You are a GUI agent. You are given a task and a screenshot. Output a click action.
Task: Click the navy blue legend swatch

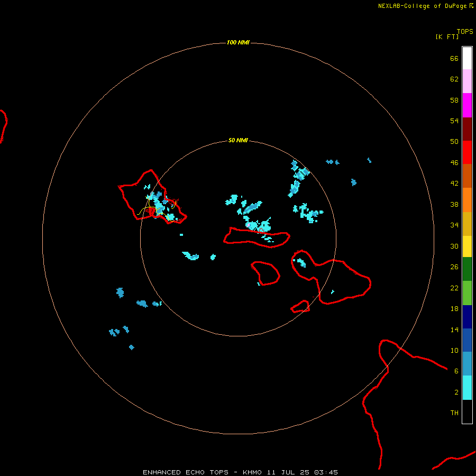click(467, 317)
